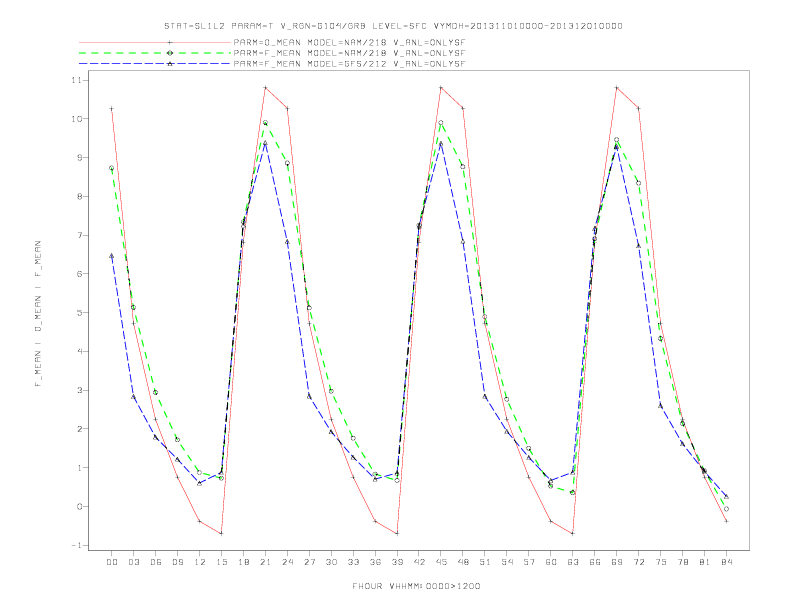The height and width of the screenshot is (612, 792).
Task: Click x-axis hour label 00
Action: [112, 562]
